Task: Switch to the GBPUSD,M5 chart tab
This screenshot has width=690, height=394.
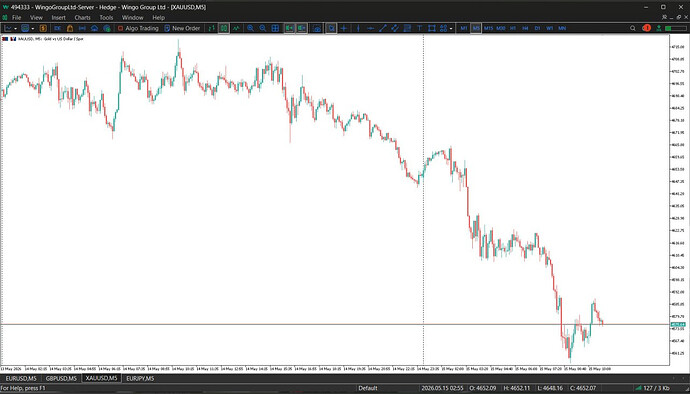Action: pos(61,379)
